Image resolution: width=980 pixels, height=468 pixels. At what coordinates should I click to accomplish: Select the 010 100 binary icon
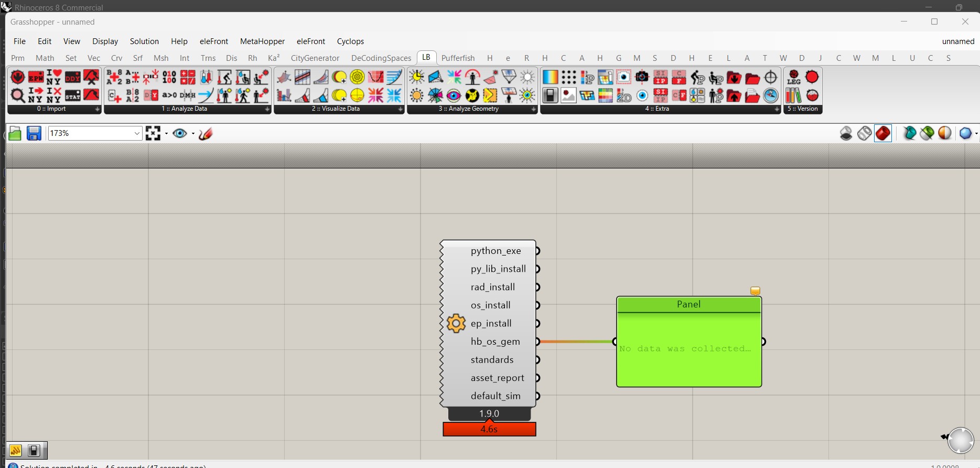[169, 77]
